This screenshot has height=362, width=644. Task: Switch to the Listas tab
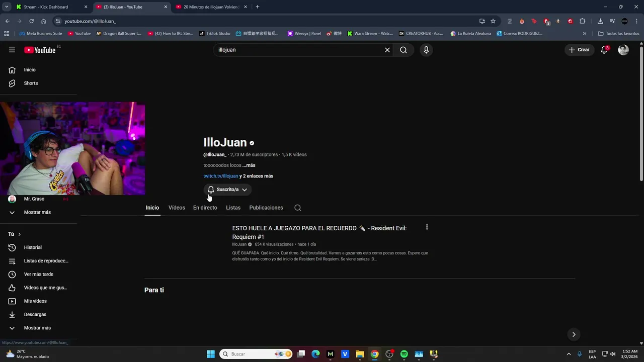coord(233,208)
